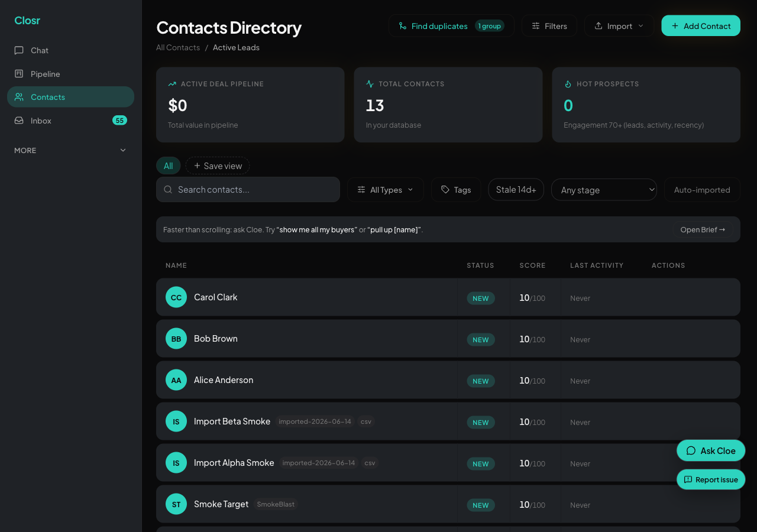Click the Total Contacts pulse icon

[370, 84]
